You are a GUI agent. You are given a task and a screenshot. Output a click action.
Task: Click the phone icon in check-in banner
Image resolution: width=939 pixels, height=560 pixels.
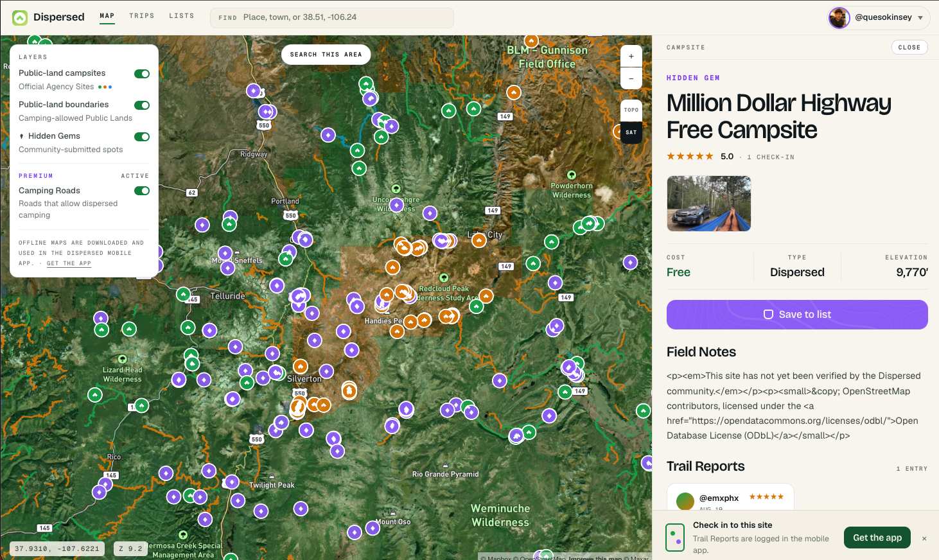[x=675, y=538]
